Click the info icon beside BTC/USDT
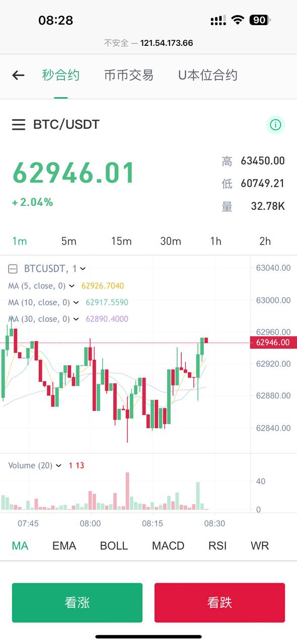Viewport: 297px width, 644px height. (275, 124)
